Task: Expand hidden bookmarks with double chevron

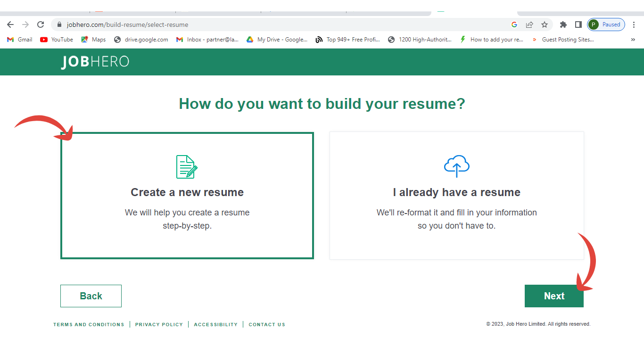Action: [x=633, y=40]
